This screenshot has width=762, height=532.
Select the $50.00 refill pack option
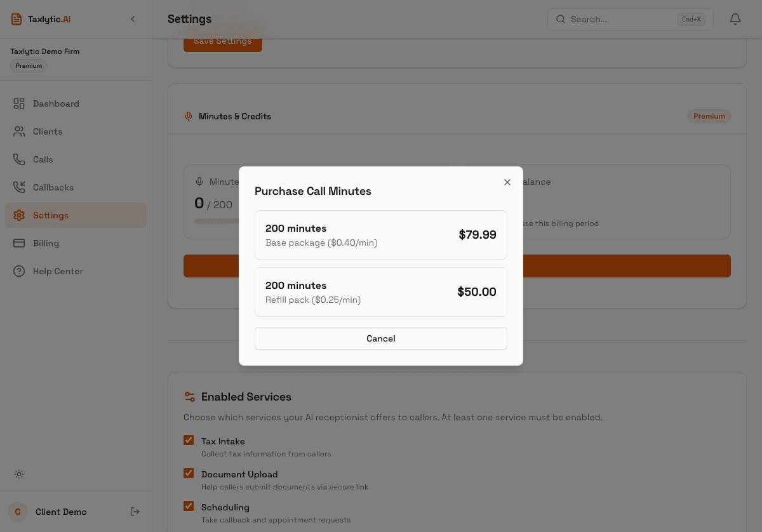pyautogui.click(x=380, y=291)
